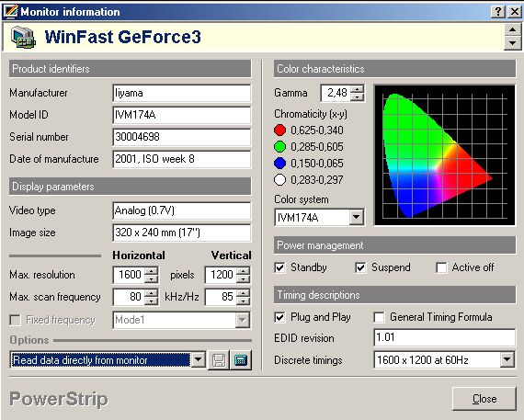The width and height of the screenshot is (524, 420).
Task: Click the blue chromaticity circle
Action: coord(279,163)
